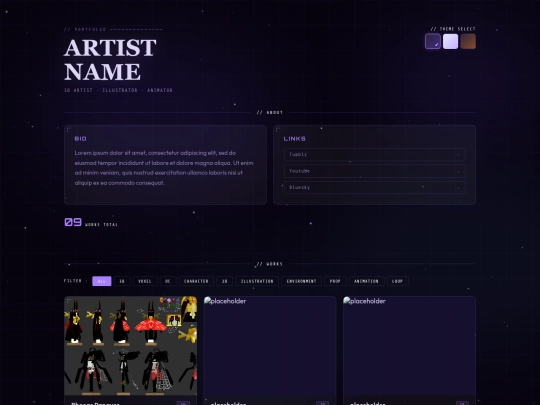Filter works by VOXEL tag

[145, 281]
